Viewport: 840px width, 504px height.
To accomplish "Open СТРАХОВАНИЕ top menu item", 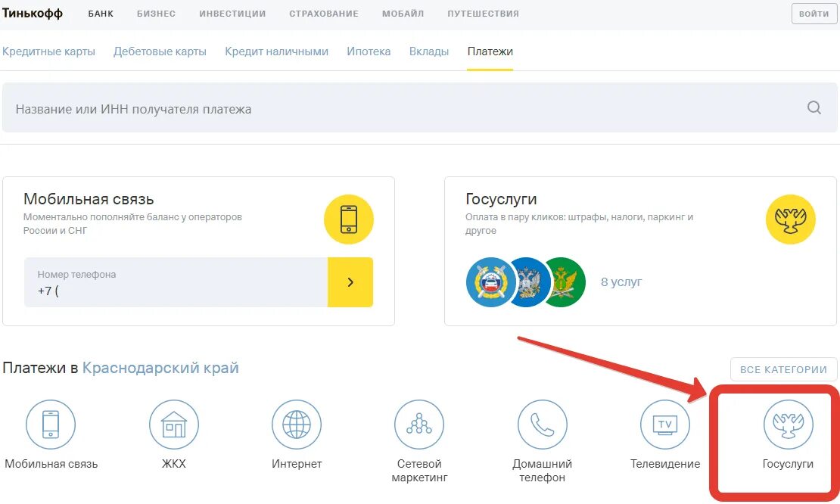I will coord(324,14).
